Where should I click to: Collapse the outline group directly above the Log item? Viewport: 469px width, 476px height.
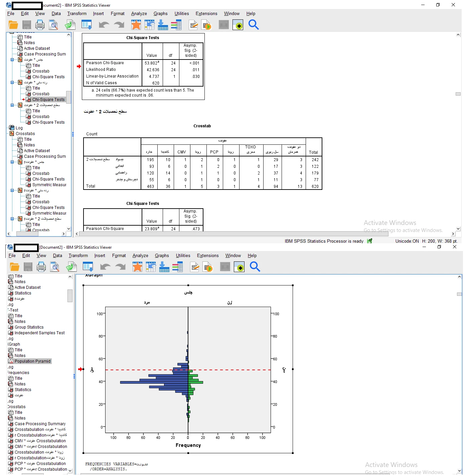12,105
